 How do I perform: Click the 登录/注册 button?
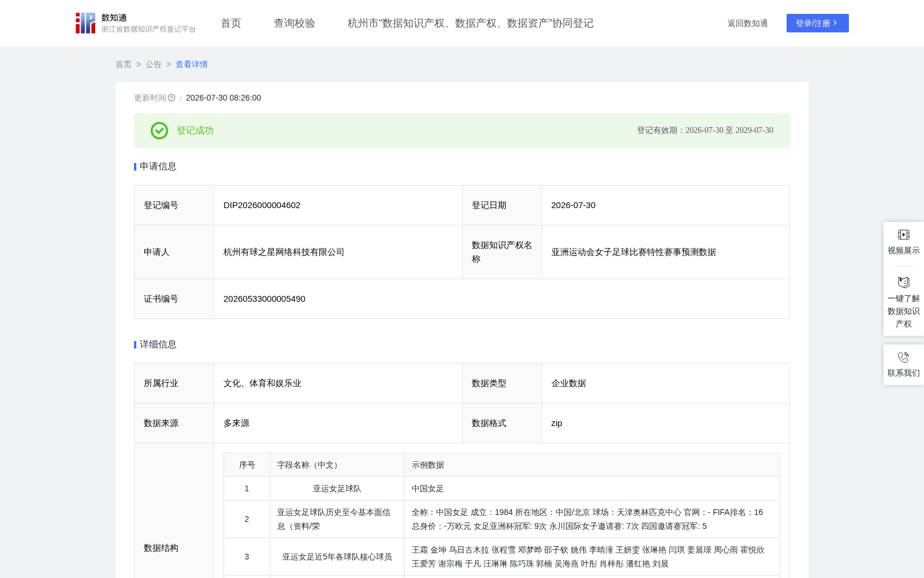[818, 23]
